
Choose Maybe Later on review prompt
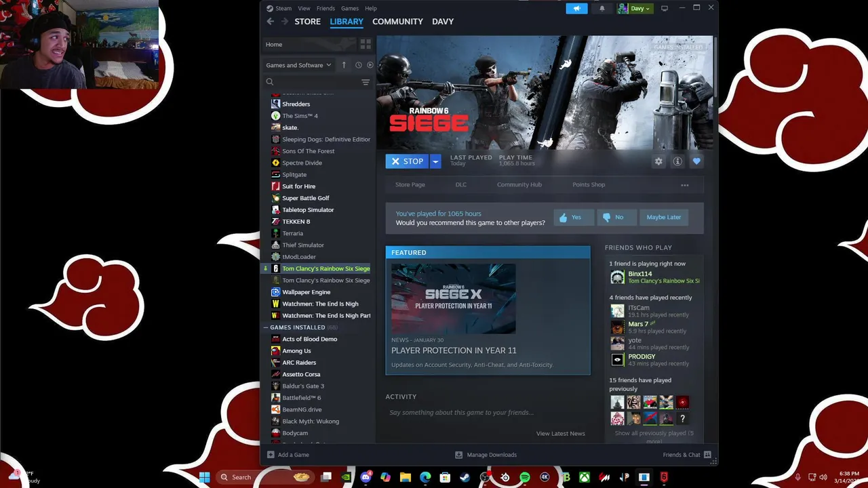(x=664, y=217)
